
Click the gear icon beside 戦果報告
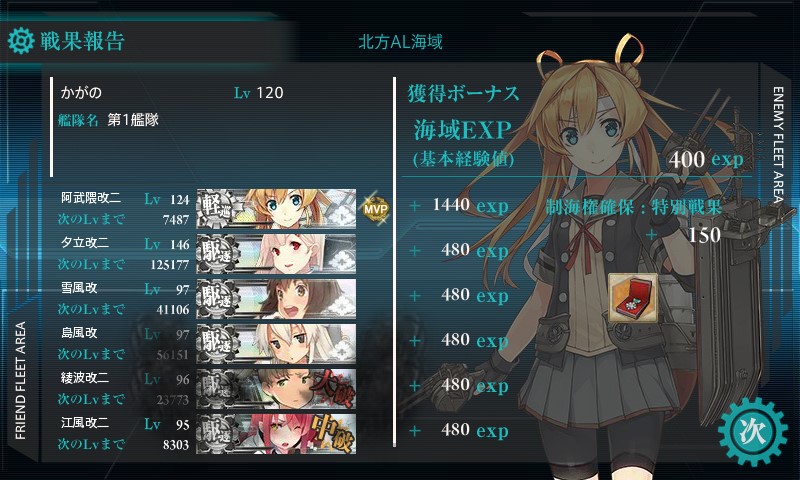click(21, 41)
